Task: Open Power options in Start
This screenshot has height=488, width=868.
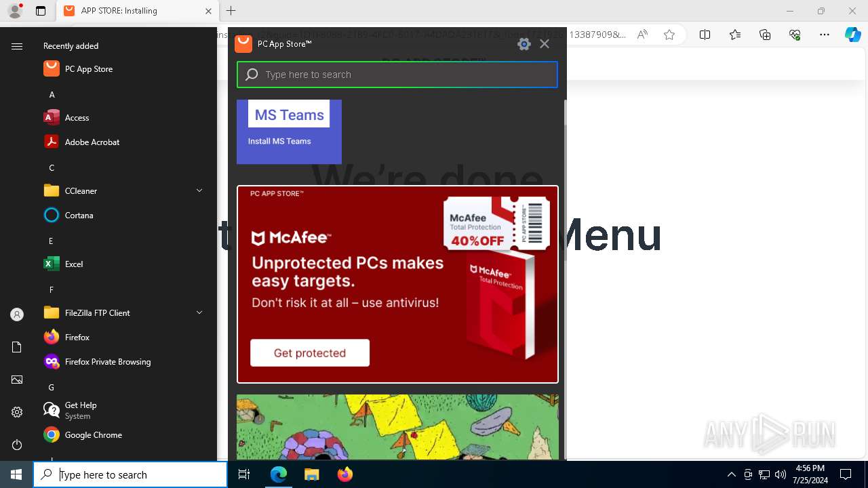Action: click(x=17, y=445)
